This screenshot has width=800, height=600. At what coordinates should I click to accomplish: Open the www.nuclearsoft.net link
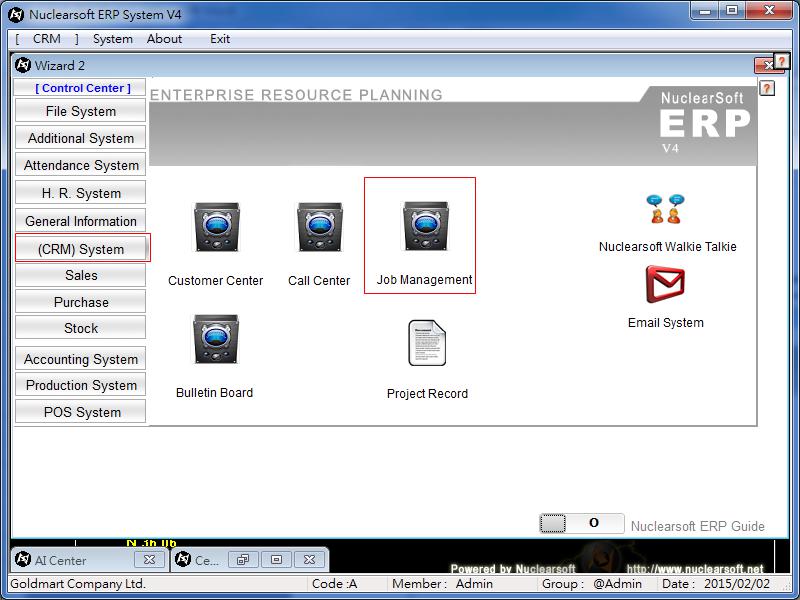[x=695, y=568]
